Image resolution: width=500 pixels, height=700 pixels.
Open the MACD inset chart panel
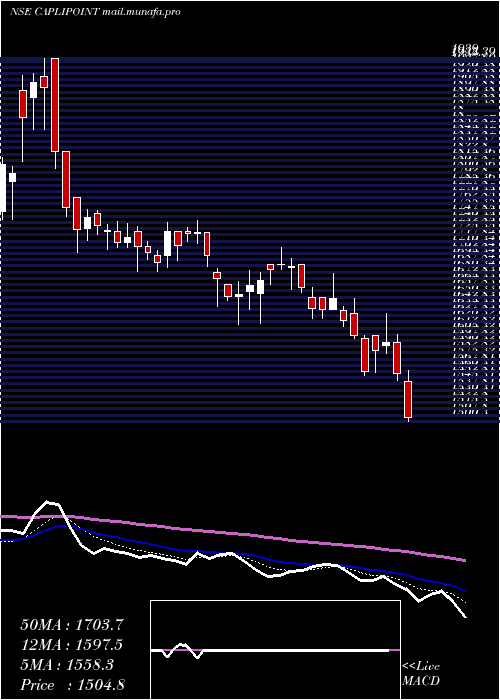[275, 650]
